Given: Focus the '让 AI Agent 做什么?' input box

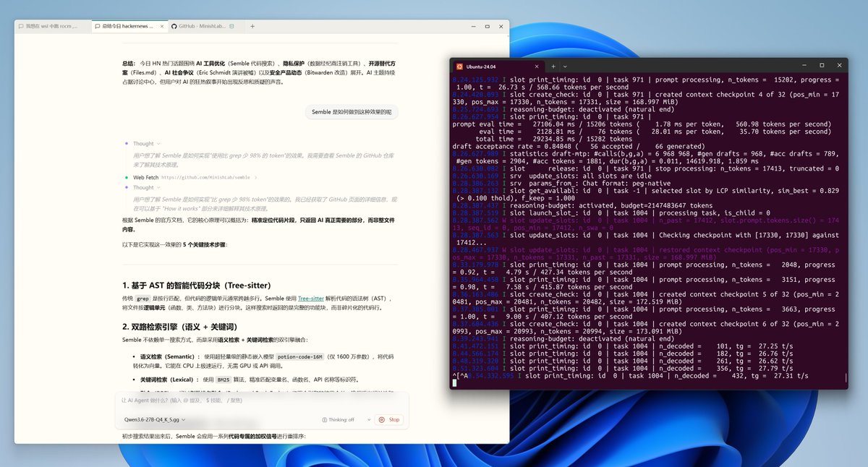Looking at the screenshot, I should tap(261, 400).
